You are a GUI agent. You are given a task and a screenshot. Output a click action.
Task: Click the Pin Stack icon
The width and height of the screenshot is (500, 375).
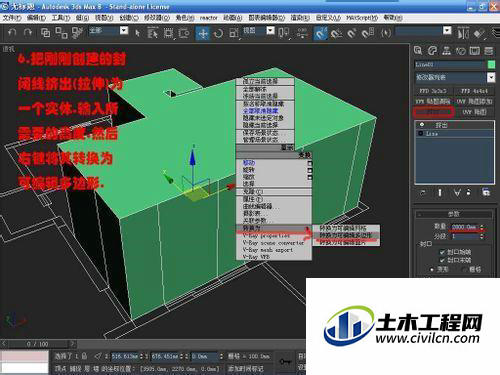pos(423,192)
